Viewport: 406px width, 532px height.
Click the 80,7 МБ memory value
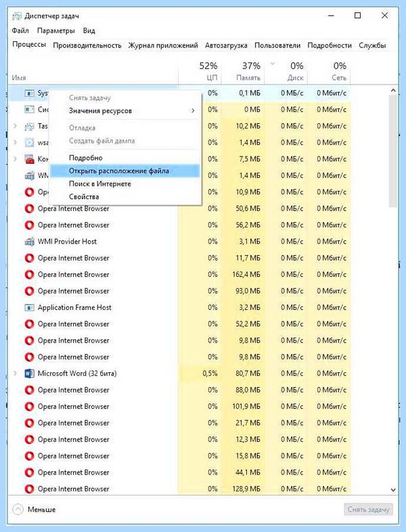coord(248,374)
